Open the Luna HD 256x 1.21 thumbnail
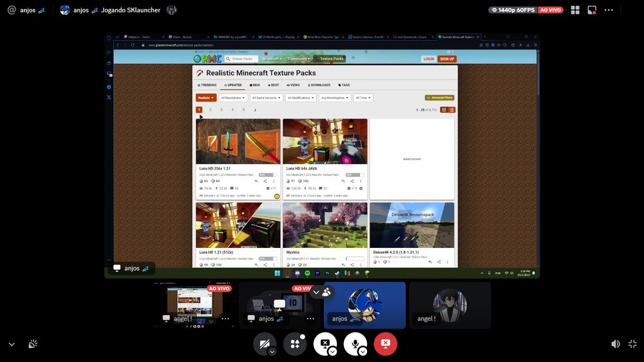Screen dimensions: 644x362 [x=238, y=141]
